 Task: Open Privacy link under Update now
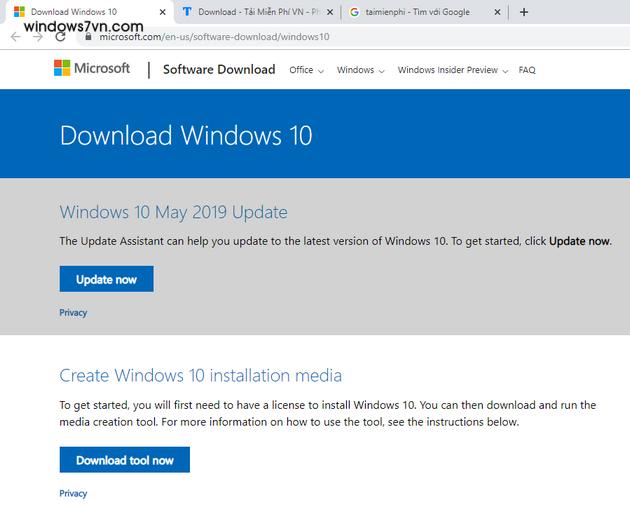73,313
